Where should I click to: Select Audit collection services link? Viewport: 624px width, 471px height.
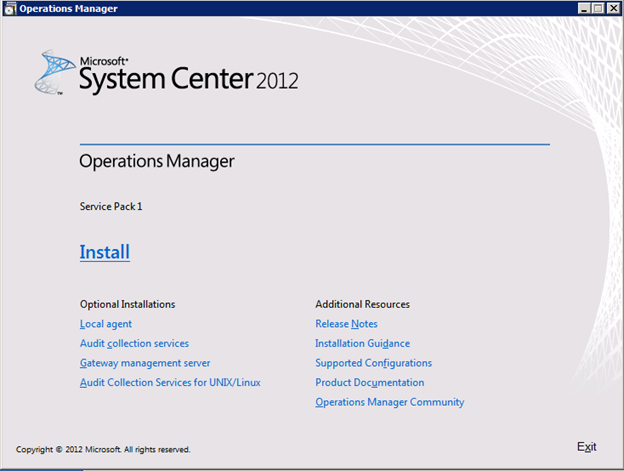point(134,343)
